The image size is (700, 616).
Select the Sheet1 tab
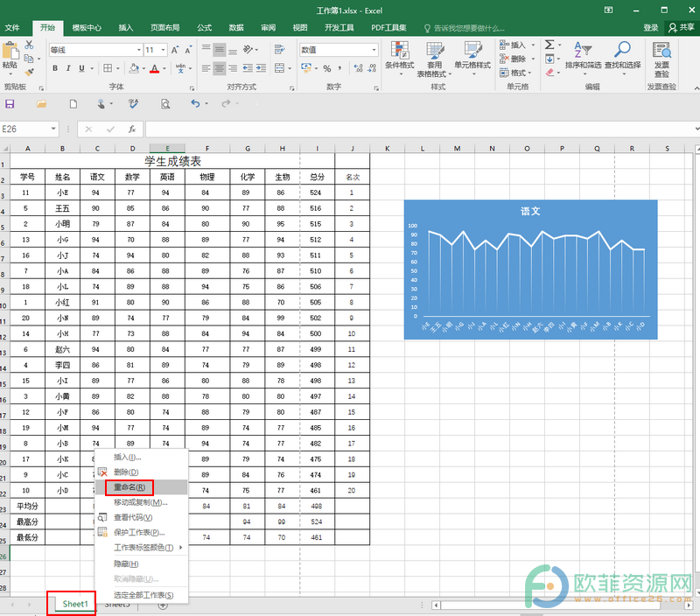[x=75, y=604]
